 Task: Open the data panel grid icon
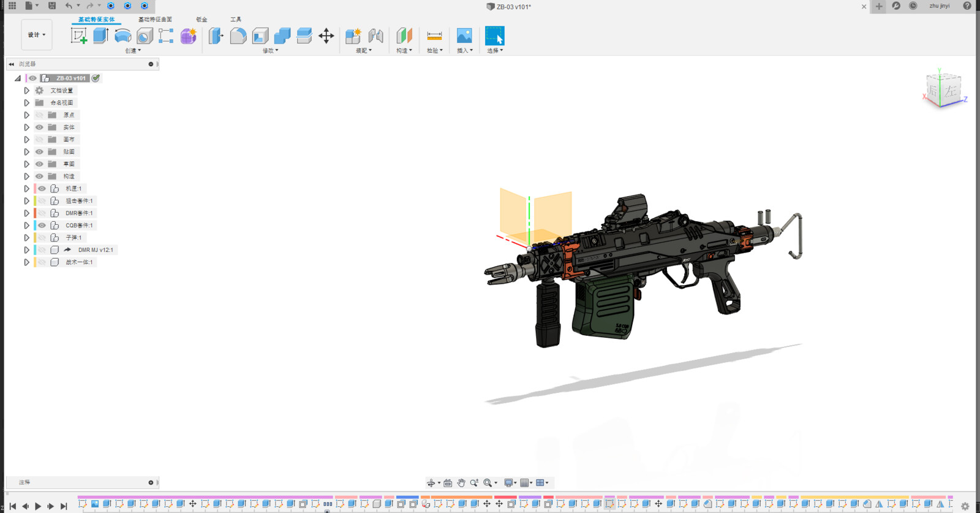click(x=12, y=6)
